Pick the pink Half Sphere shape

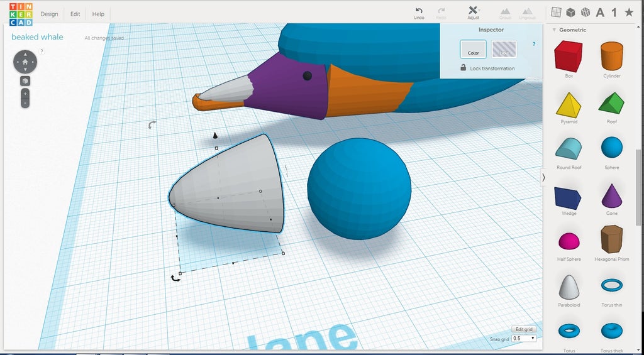point(569,241)
